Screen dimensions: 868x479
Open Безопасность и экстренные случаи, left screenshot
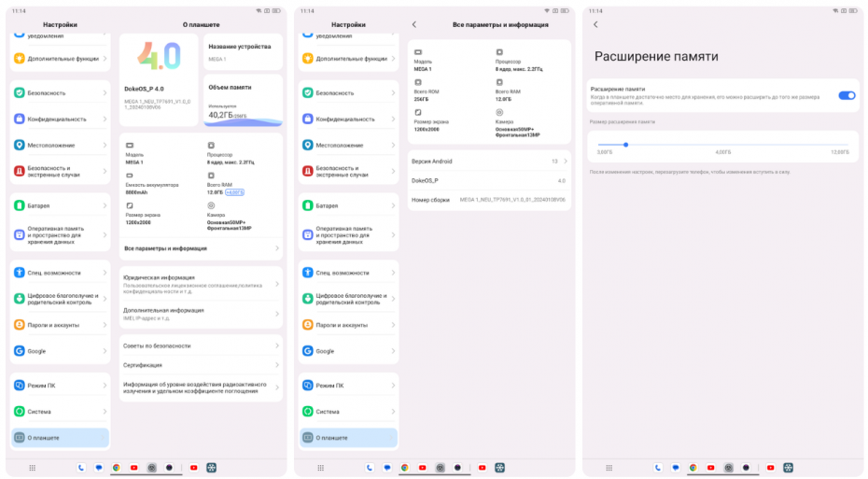click(x=60, y=171)
